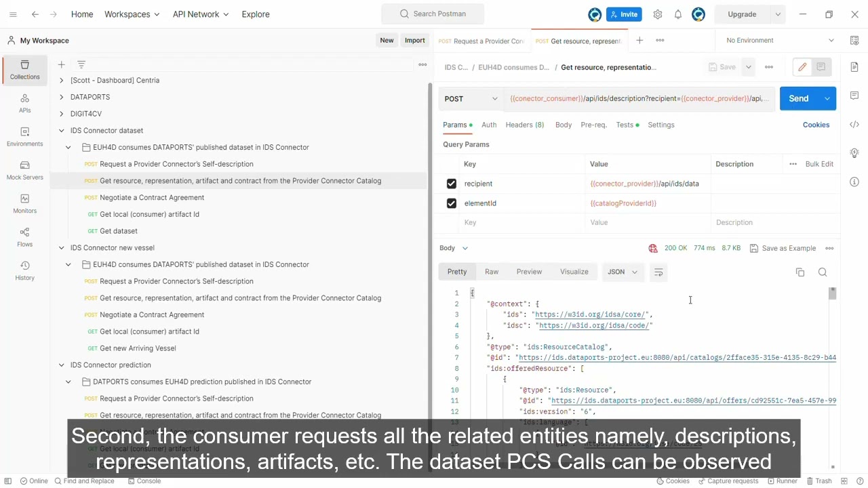Open the JSON format dropdown
Image resolution: width=868 pixels, height=488 pixels.
[623, 272]
